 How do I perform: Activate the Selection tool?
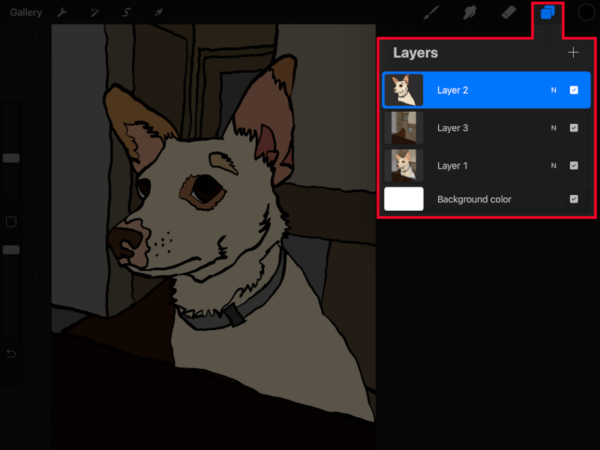[x=126, y=13]
